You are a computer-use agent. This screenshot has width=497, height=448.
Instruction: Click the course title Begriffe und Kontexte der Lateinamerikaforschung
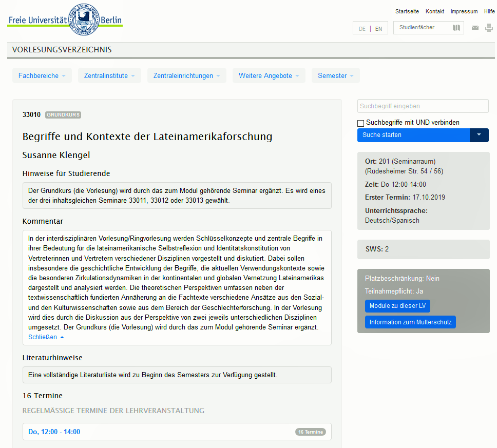147,137
